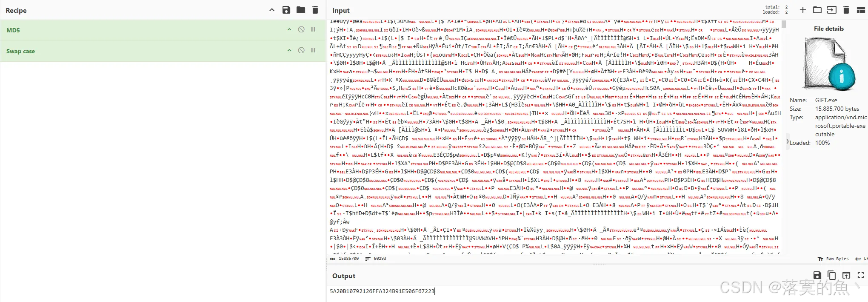The height and width of the screenshot is (302, 868).
Task: Save output to file
Action: 817,275
